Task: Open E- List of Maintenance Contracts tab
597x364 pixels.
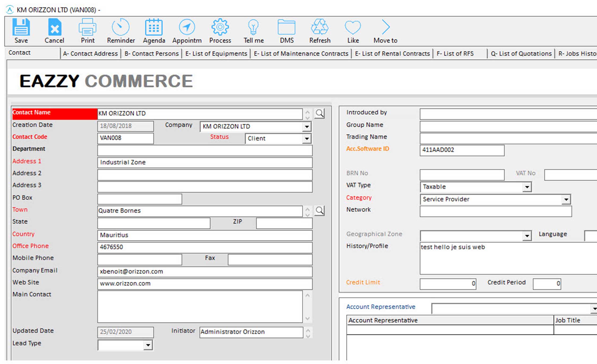Action: 301,54
